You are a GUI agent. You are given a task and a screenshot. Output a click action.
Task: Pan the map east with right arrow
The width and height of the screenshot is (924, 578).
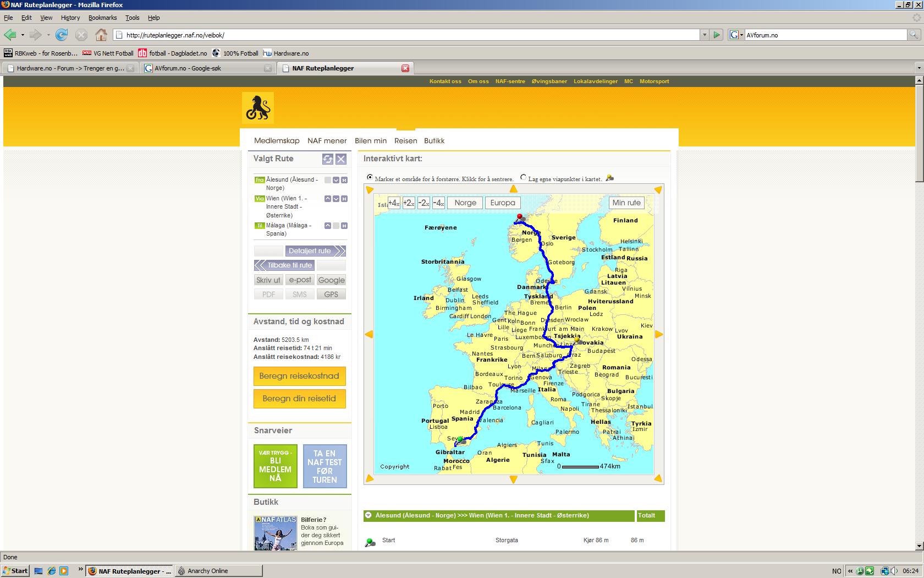pos(659,334)
